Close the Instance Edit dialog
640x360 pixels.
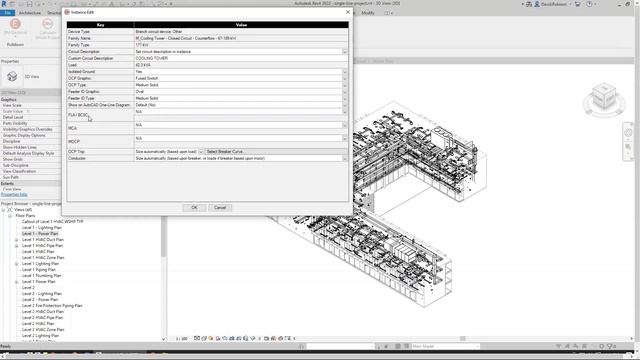point(348,12)
